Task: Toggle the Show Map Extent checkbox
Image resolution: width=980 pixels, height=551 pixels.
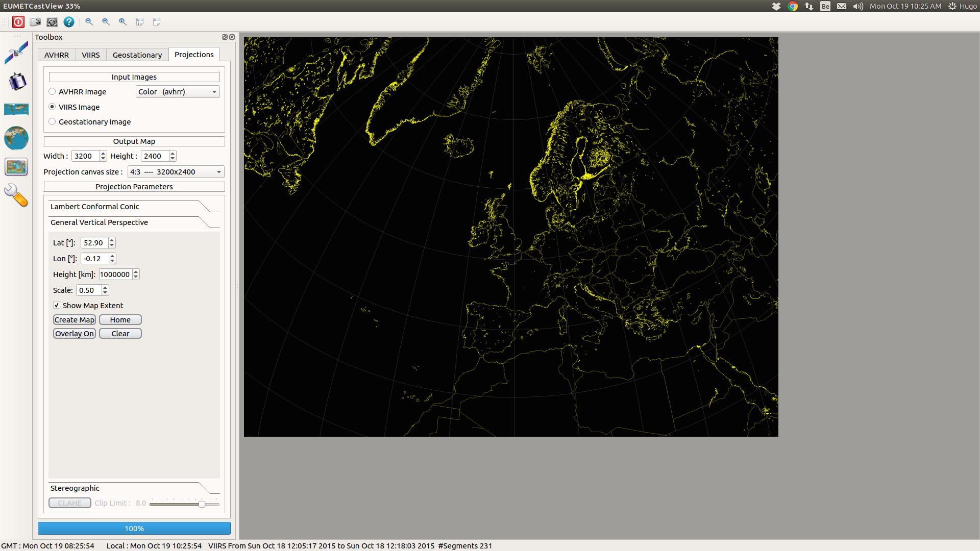Action: (x=57, y=305)
